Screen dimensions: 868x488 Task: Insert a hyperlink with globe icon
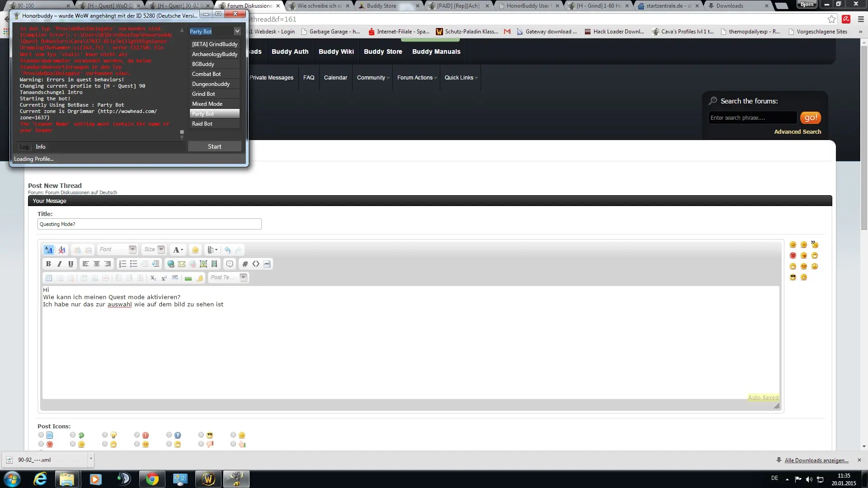point(170,264)
